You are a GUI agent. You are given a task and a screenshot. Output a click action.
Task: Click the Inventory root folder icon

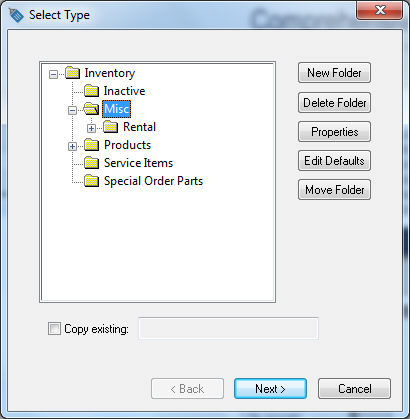(72, 73)
